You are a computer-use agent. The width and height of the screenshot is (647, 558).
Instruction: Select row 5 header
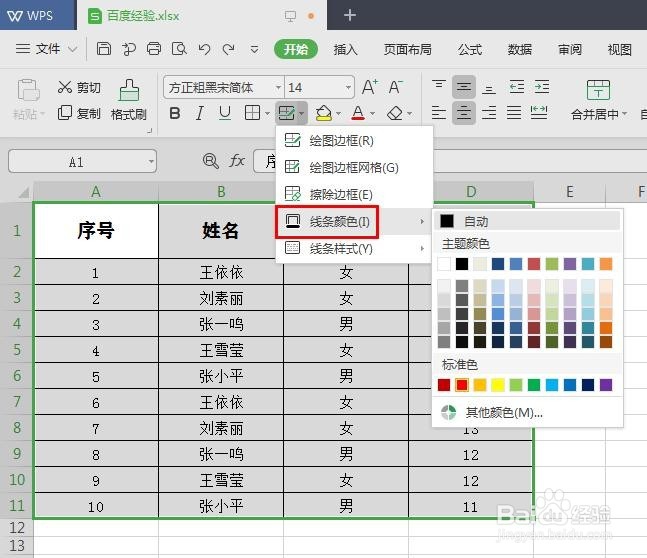pos(17,350)
